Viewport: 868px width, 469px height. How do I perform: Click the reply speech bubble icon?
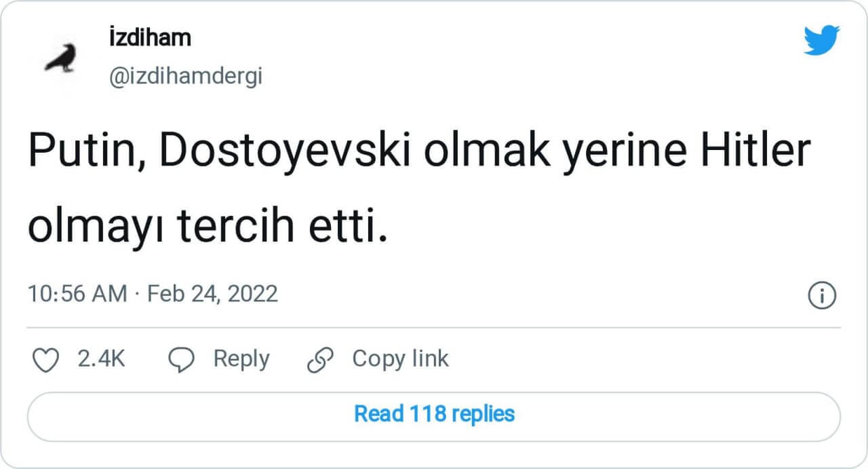click(182, 360)
